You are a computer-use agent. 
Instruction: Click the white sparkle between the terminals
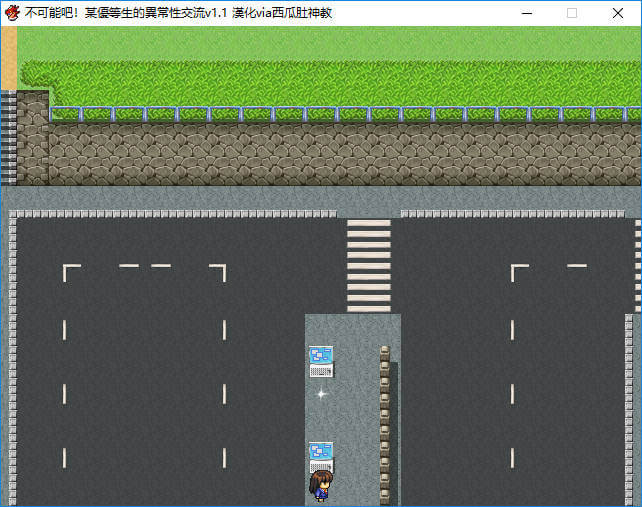321,394
